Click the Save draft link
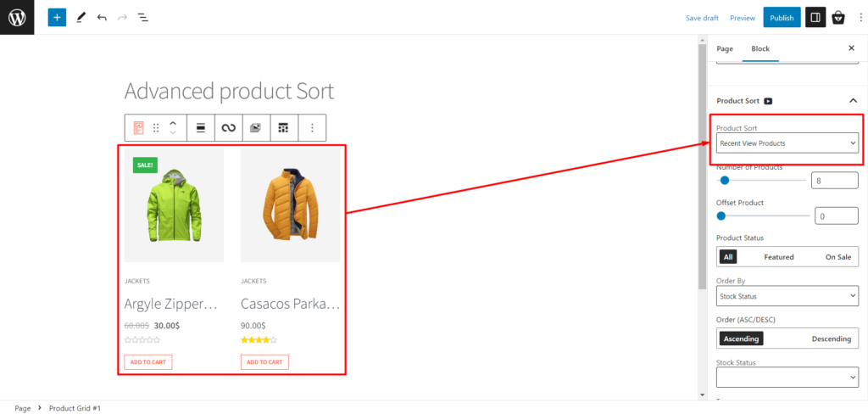The image size is (868, 414). [x=702, y=18]
